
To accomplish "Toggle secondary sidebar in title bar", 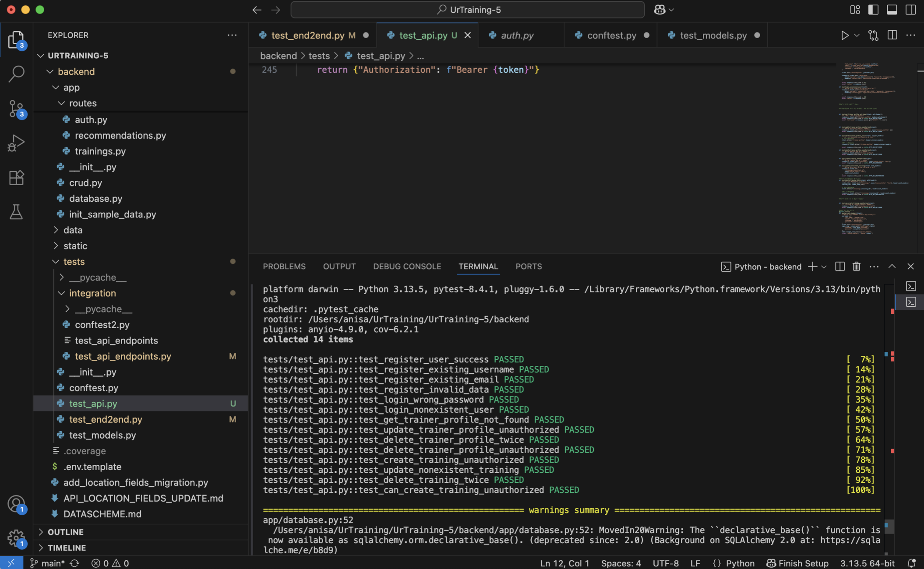I will (911, 10).
